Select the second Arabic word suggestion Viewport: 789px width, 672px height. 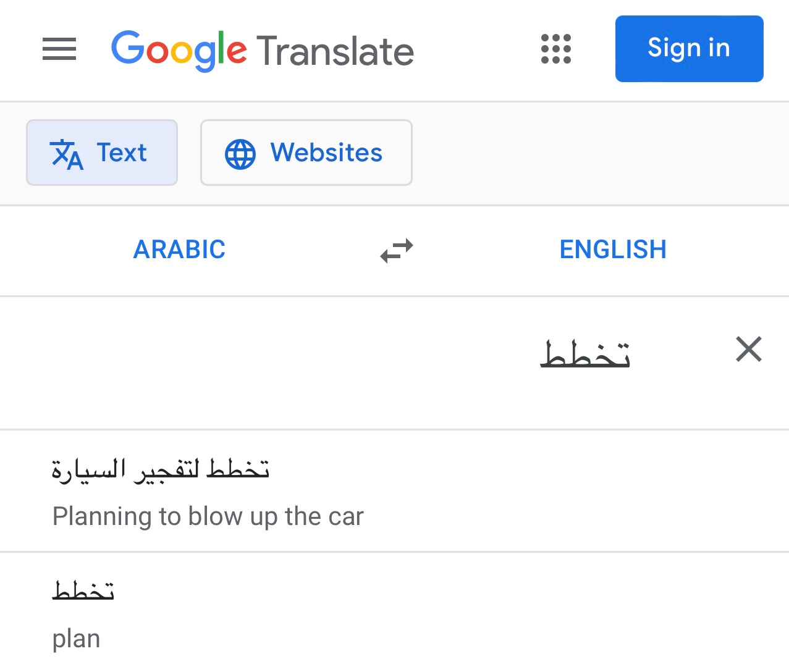point(83,591)
